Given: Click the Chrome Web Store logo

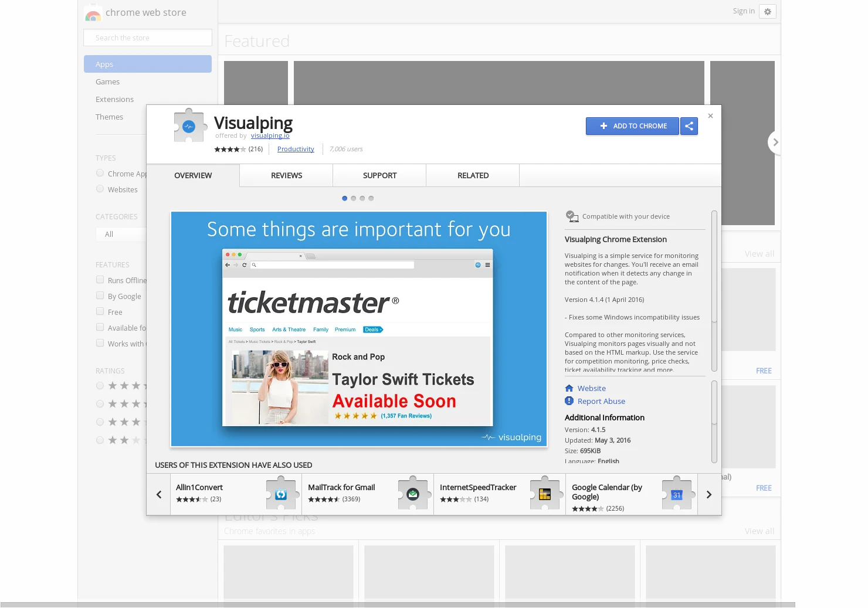Looking at the screenshot, I should pyautogui.click(x=93, y=13).
